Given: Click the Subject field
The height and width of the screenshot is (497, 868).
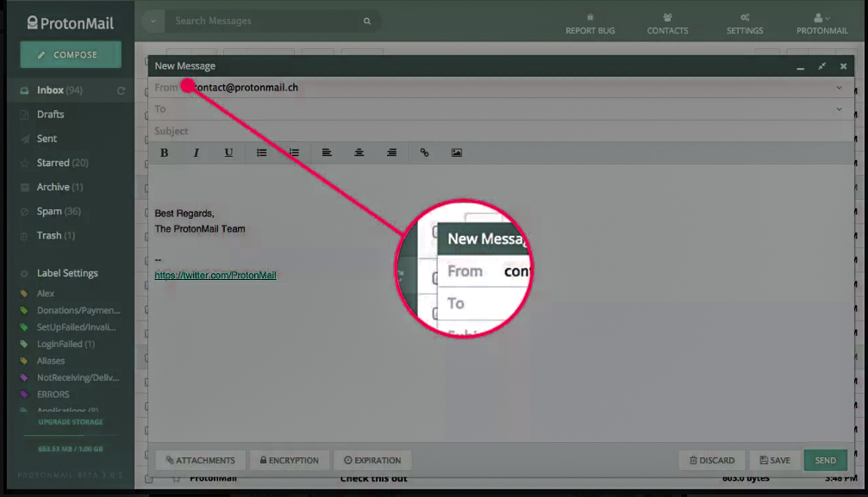Looking at the screenshot, I should click(x=501, y=131).
